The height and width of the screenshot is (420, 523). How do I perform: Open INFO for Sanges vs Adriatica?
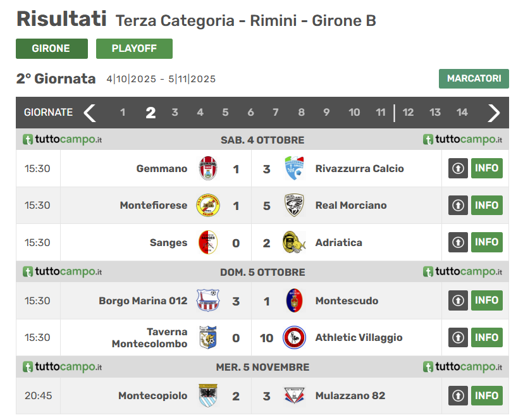coord(487,242)
